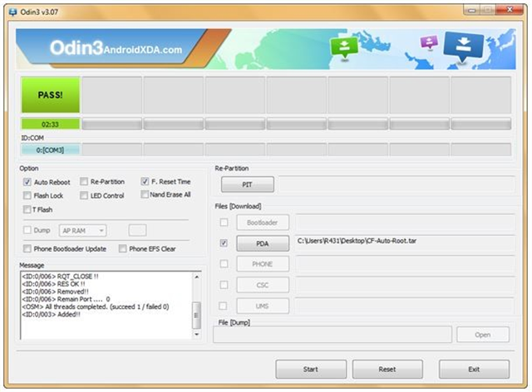Check the PHONE file checkbox
This screenshot has height=392, width=532.
pos(224,263)
